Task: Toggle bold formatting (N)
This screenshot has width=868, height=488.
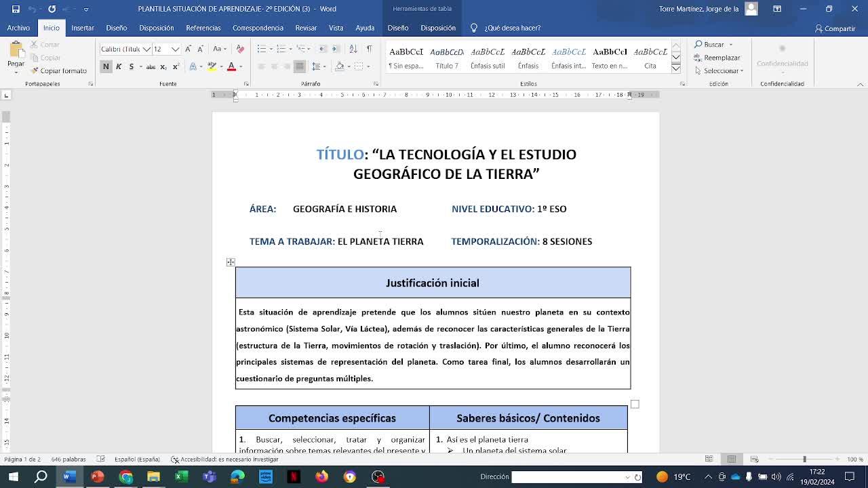Action: 106,66
